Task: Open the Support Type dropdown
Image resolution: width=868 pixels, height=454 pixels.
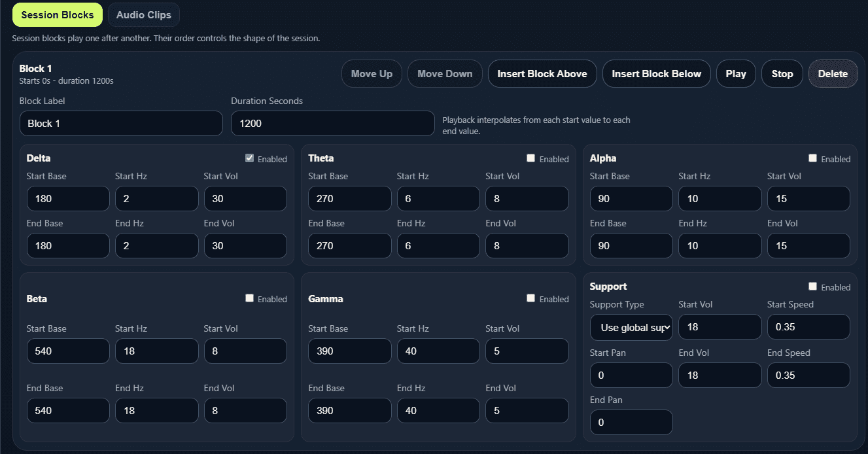Action: [x=631, y=327]
